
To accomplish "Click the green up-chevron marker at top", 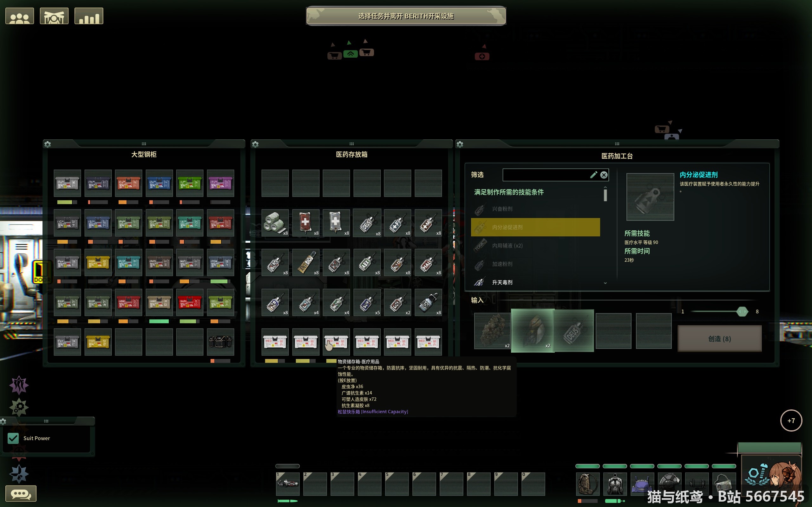I will pos(350,54).
